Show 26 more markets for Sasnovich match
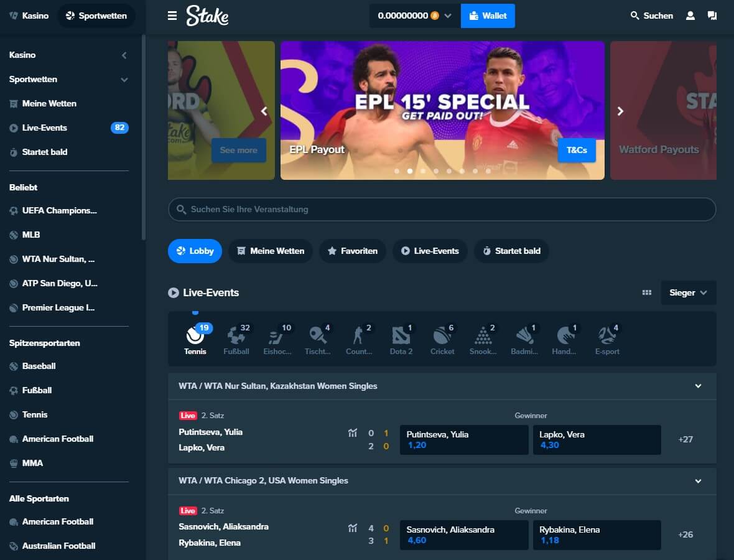734x560 pixels. click(685, 534)
